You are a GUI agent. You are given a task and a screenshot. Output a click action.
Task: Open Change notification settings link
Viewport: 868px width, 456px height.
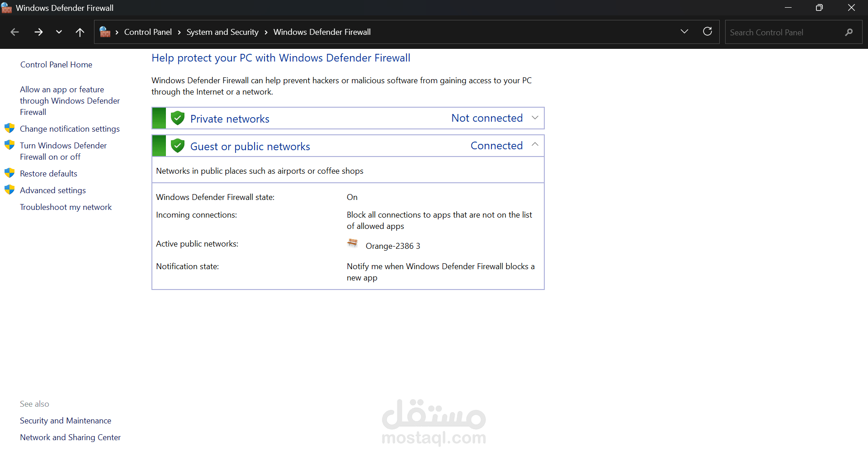coord(70,129)
